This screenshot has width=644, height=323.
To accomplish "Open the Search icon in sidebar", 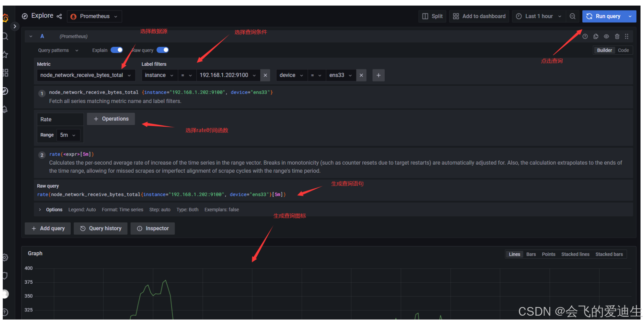I will [x=5, y=36].
